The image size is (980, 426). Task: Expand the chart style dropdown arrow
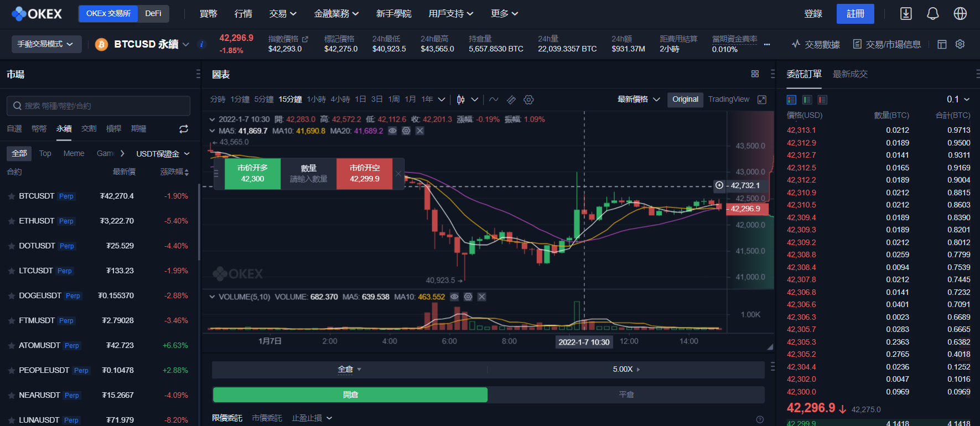point(475,100)
